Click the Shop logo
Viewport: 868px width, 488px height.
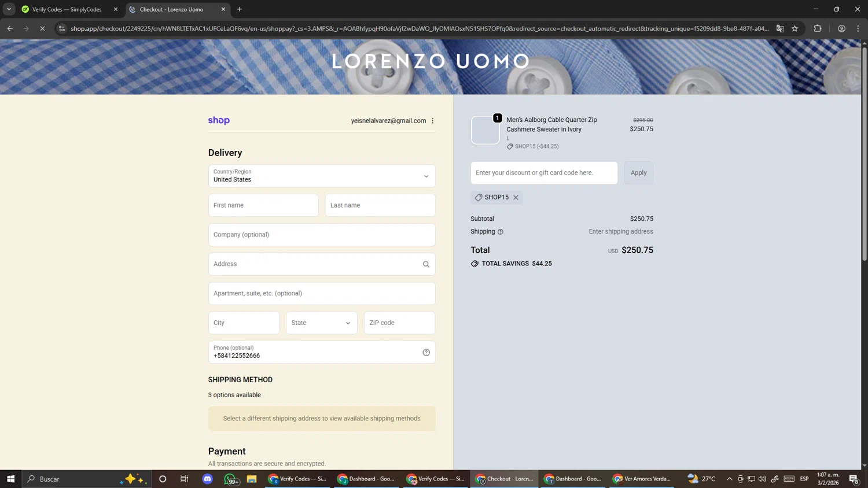coord(219,120)
